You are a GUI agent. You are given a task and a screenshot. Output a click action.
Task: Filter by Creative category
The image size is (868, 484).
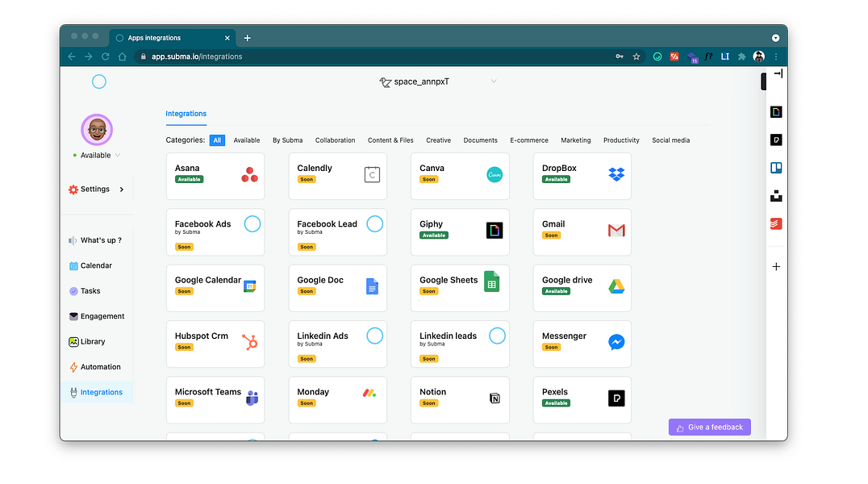438,140
